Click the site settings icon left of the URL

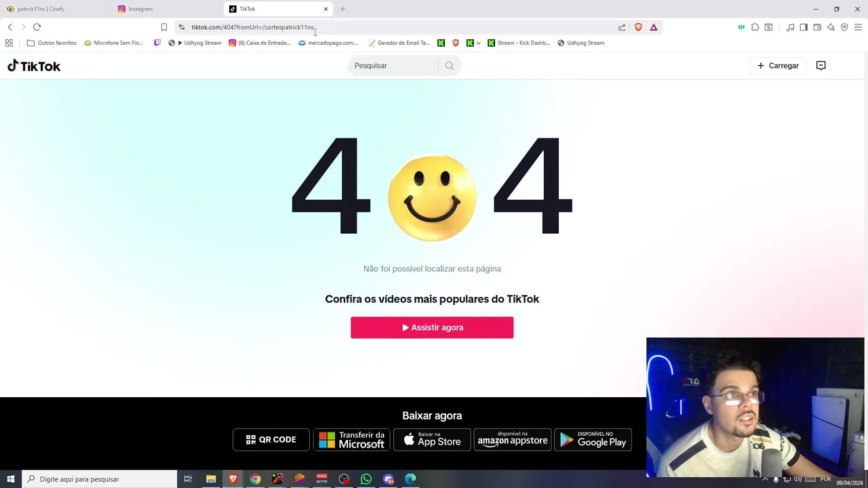[181, 27]
